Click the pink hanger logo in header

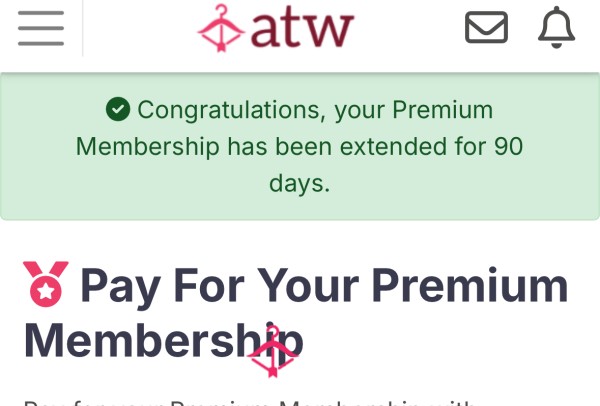pyautogui.click(x=221, y=28)
